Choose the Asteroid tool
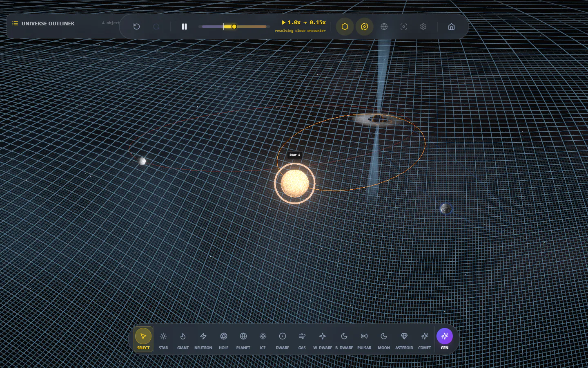Screen dimensions: 588x368 pyautogui.click(x=404, y=339)
